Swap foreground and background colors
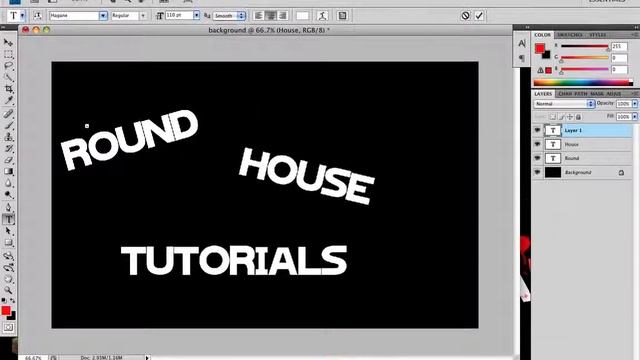 (x=13, y=301)
